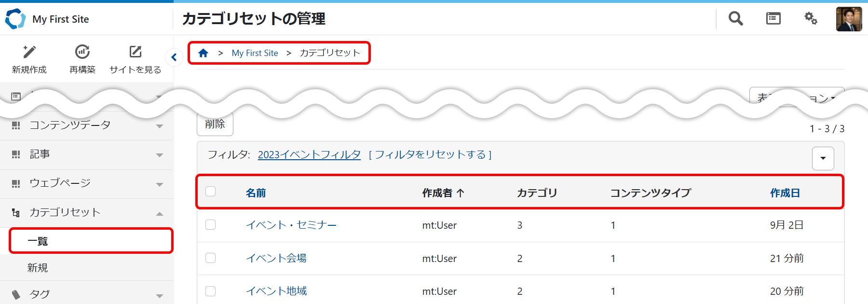Sort by 作成日 column header
Screen dimensions: 868x304
[x=785, y=193]
